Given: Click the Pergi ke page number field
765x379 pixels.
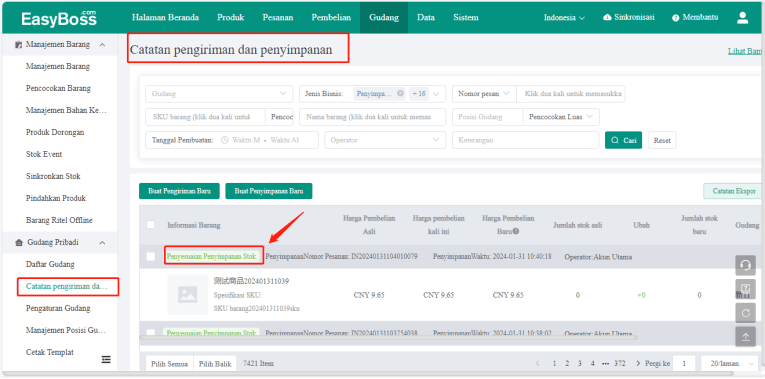Looking at the screenshot, I should tap(685, 363).
